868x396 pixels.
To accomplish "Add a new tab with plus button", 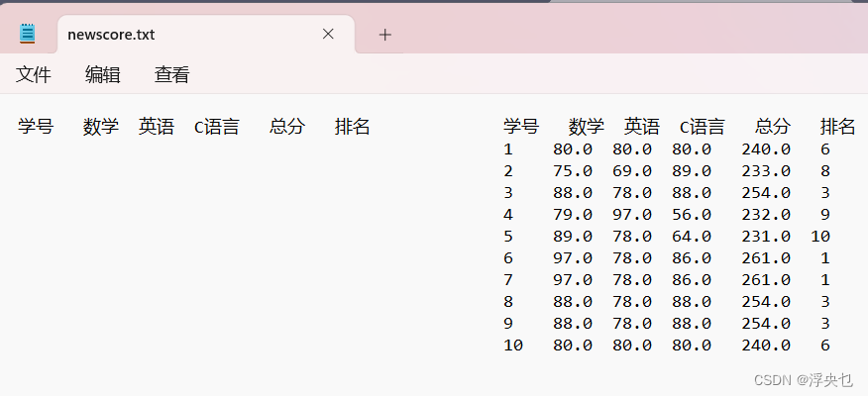I will (x=384, y=35).
